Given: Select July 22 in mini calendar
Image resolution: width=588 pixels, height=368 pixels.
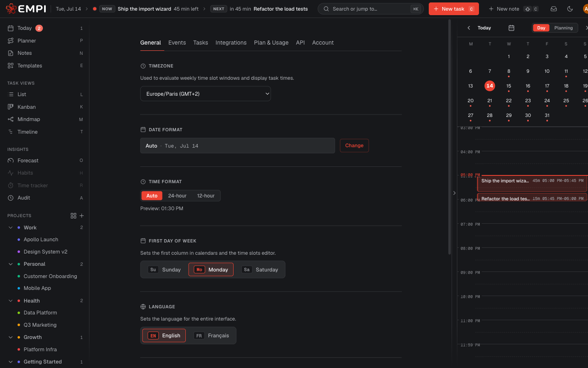Looking at the screenshot, I should [509, 101].
